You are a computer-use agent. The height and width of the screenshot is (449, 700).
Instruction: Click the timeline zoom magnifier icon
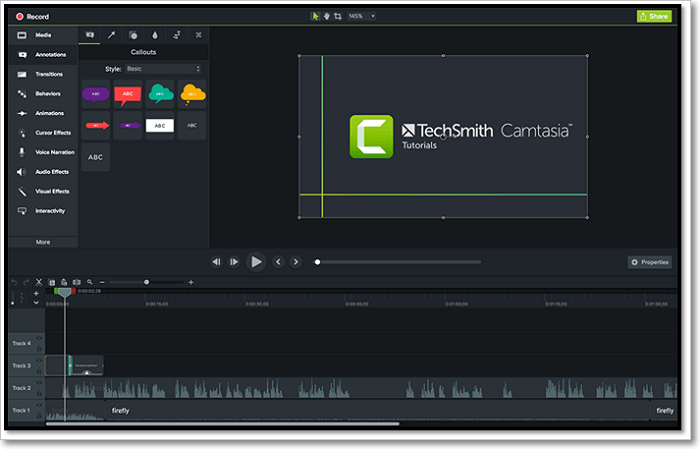[90, 282]
